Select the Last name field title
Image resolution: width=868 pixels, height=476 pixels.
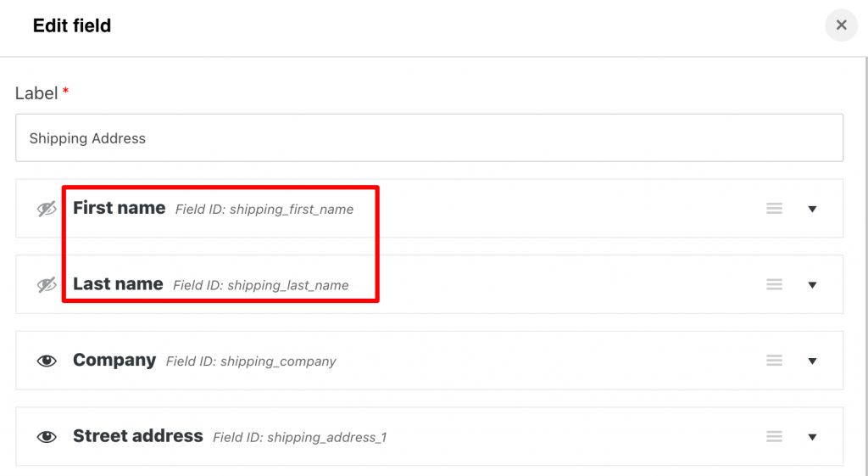pos(118,283)
